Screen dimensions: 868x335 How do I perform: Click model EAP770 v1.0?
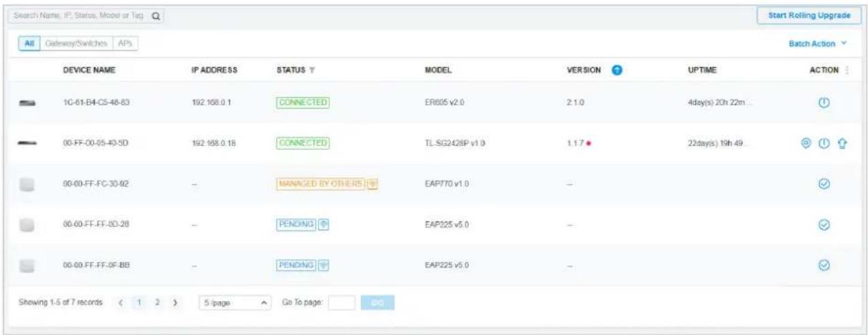(x=447, y=184)
